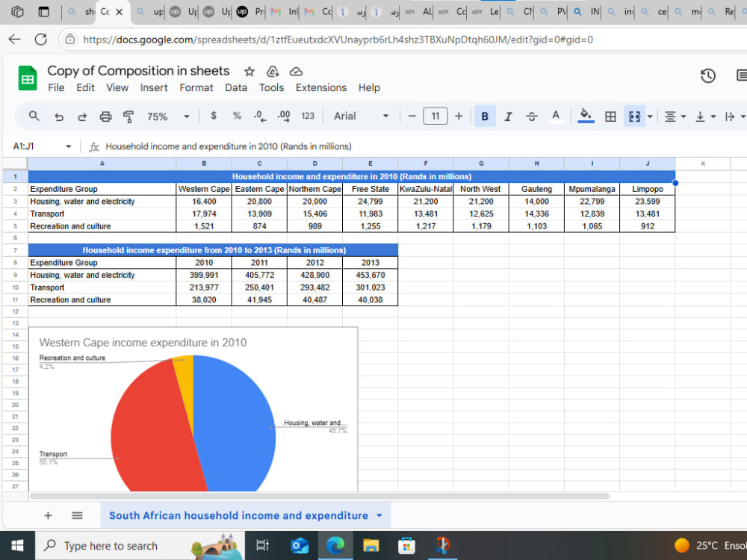This screenshot has height=560, width=747.
Task: Toggle italic formatting
Action: 508,116
